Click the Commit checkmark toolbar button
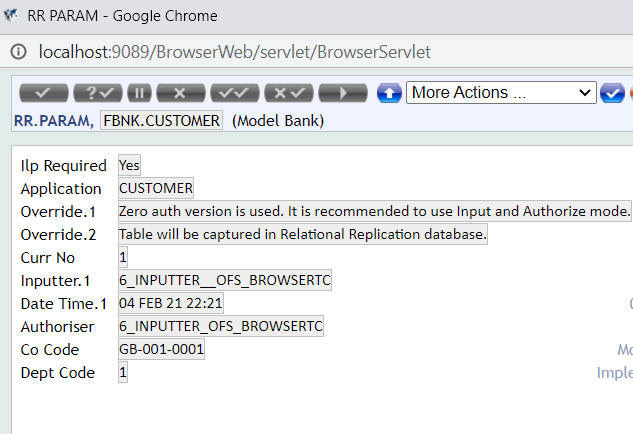Viewport: 633px width, 434px height. click(43, 93)
